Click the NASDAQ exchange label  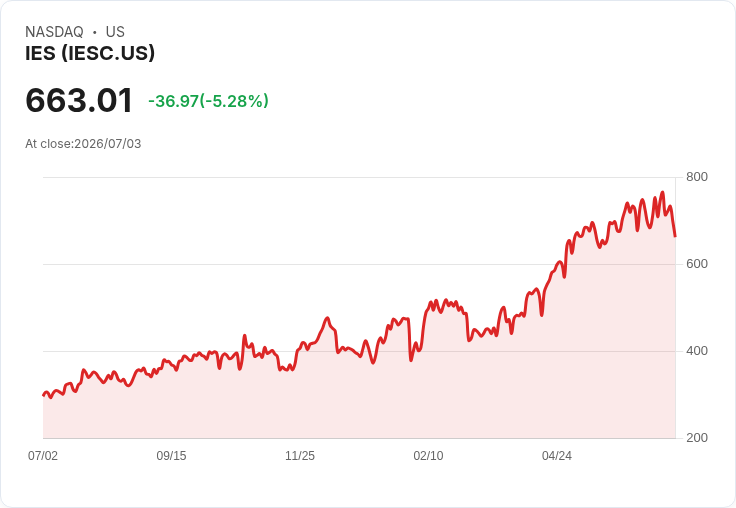point(54,32)
